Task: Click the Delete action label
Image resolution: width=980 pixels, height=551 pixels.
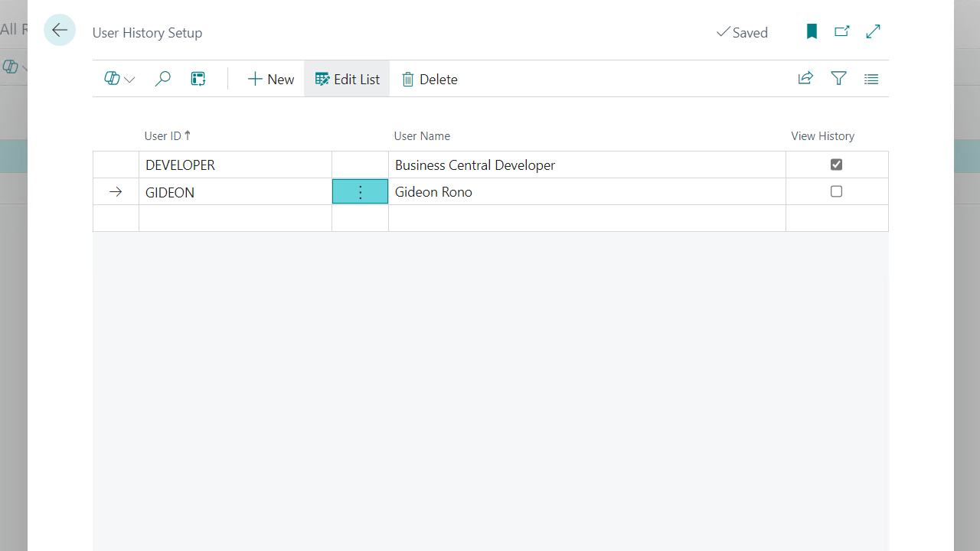Action: [x=437, y=79]
